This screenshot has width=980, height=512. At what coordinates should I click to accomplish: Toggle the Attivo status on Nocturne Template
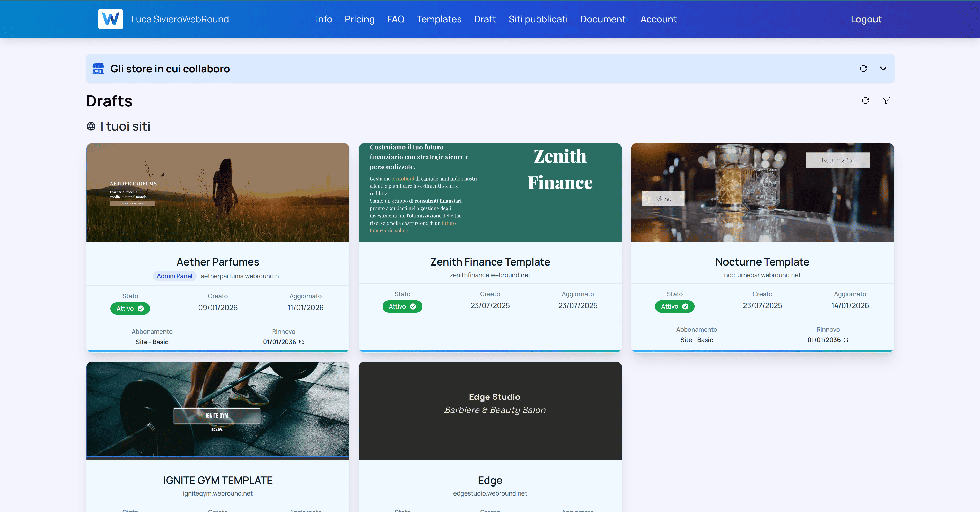click(x=674, y=306)
